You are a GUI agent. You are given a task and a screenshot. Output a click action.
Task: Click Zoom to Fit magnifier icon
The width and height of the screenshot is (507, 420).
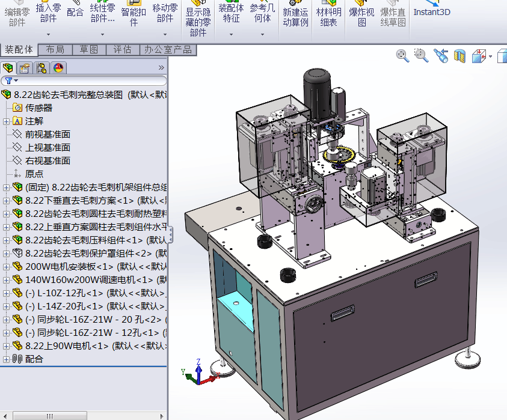click(402, 56)
